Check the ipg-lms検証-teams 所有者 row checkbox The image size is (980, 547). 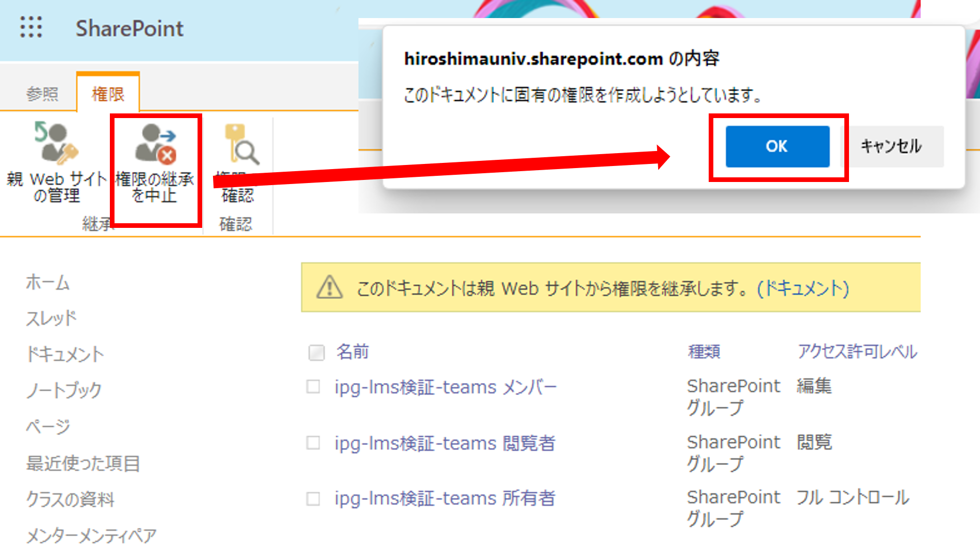(313, 499)
